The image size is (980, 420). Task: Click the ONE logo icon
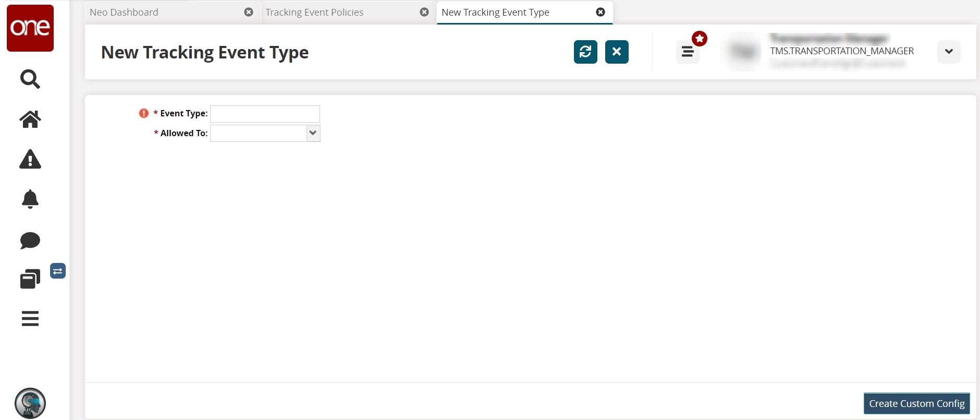tap(30, 28)
